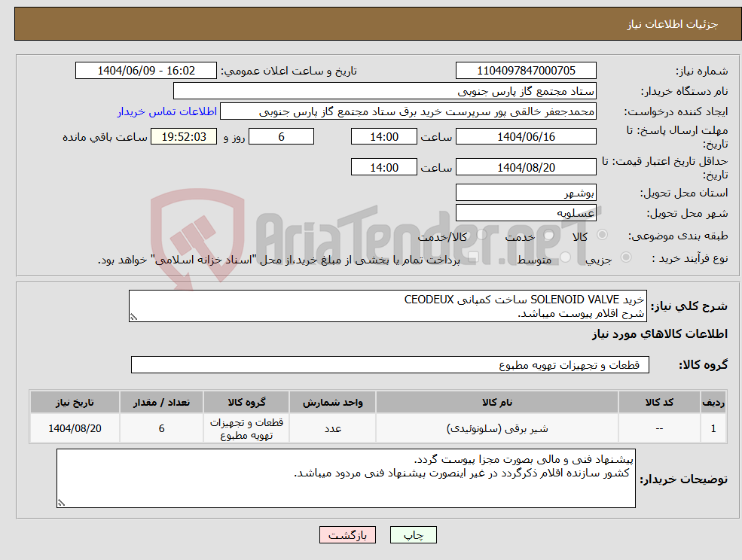Click the row number cell 1
Viewport: 742px width, 560px height.
click(713, 428)
